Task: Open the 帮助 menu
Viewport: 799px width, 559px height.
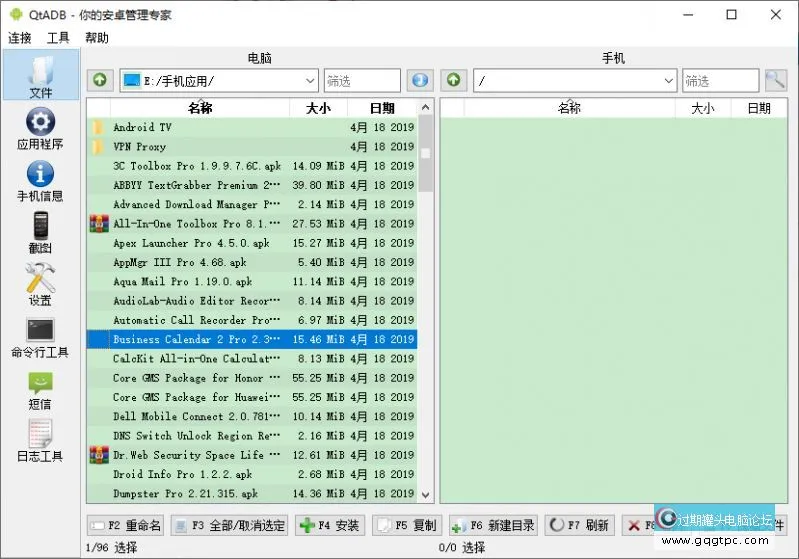Action: tap(97, 38)
